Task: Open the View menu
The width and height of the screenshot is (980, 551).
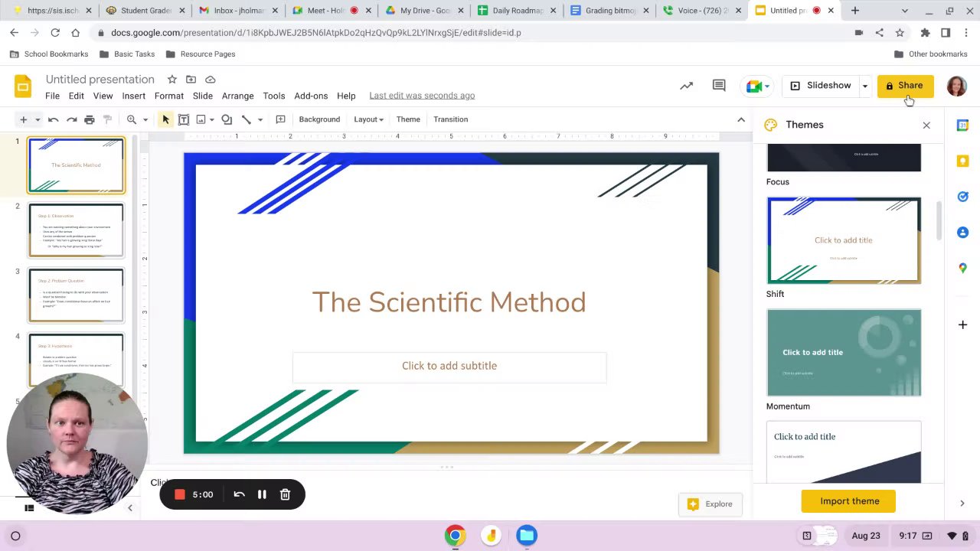Action: pos(103,96)
